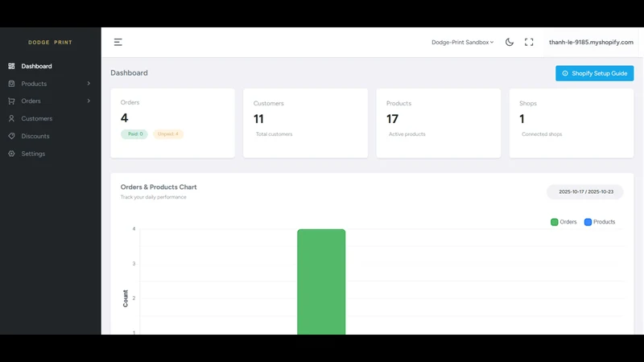The height and width of the screenshot is (362, 644).
Task: Click the thanh-le-9185.myshopify.com account link
Action: pyautogui.click(x=591, y=43)
